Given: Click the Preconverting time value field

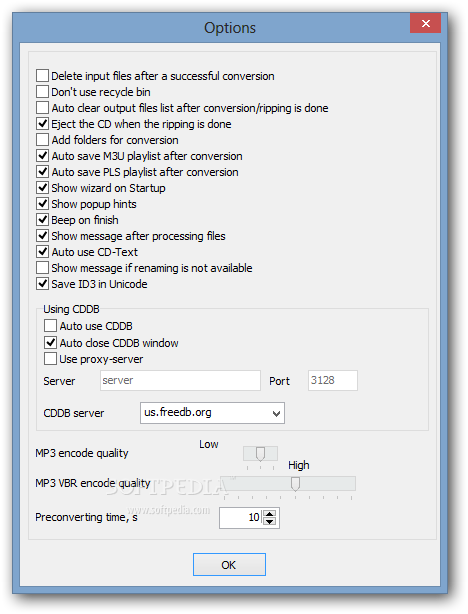Looking at the screenshot, I should (241, 518).
